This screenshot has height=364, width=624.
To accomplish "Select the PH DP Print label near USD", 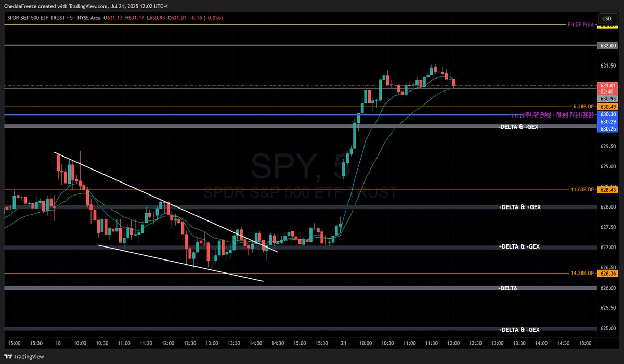I will [x=580, y=24].
